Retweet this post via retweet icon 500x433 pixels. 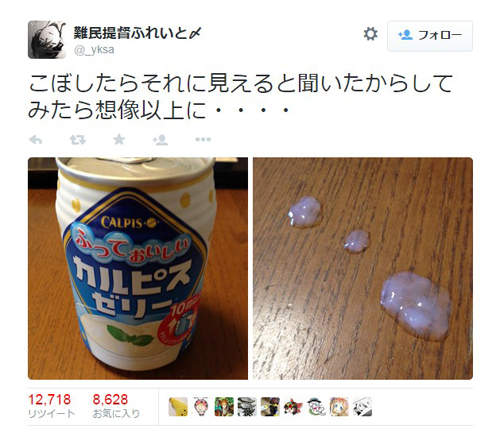click(78, 140)
